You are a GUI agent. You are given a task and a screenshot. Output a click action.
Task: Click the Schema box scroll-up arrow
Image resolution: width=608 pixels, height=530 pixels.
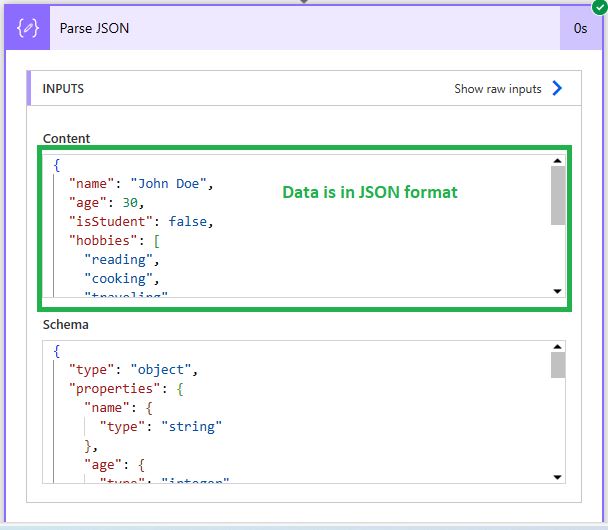click(x=558, y=348)
